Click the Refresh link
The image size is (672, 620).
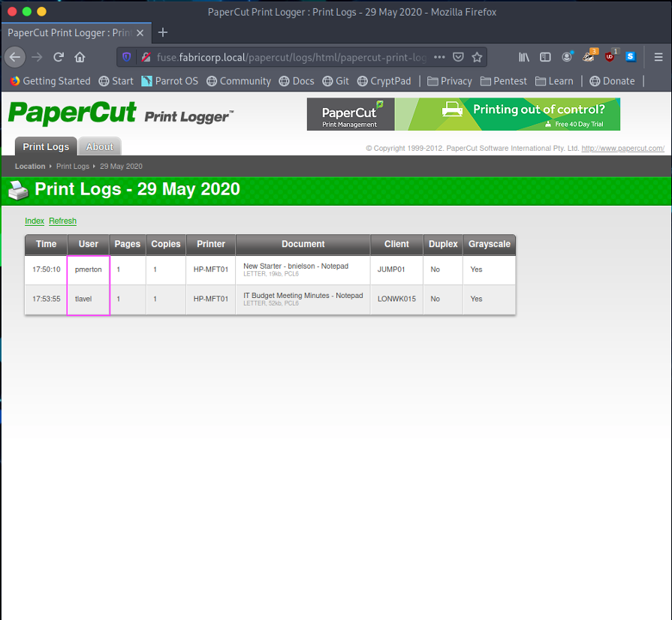(62, 221)
